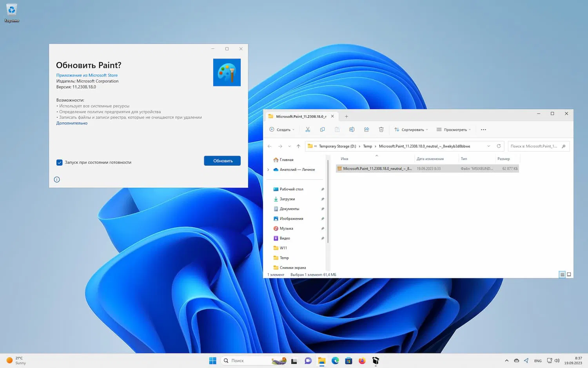Open the "Создать" dropdown menu

pyautogui.click(x=282, y=129)
